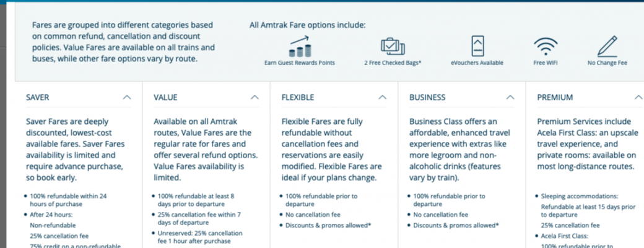
Task: Click the Free WiFi signal icon
Action: 546,46
